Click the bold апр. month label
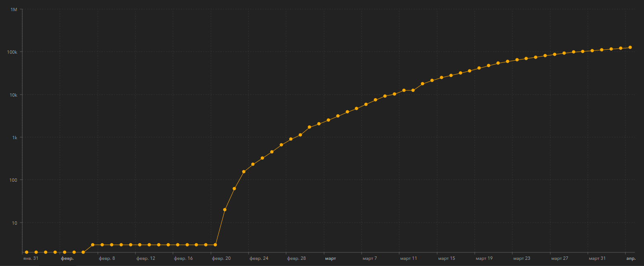Viewport: 644px width, 266px height. pyautogui.click(x=631, y=259)
